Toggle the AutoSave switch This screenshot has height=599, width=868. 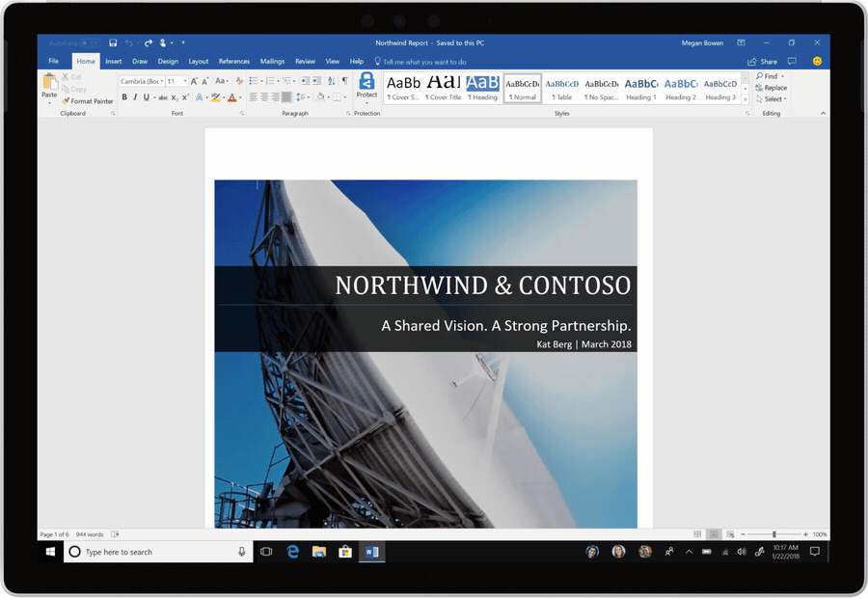(91, 42)
